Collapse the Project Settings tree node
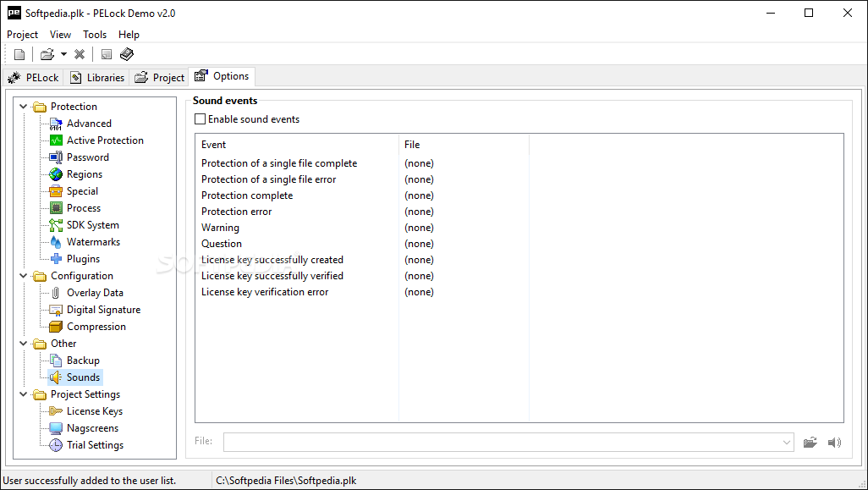 (x=23, y=394)
